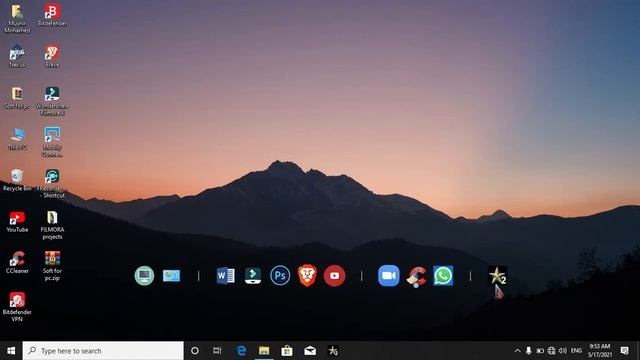
Task: Open the Windows Start menu
Action: pos(11,351)
